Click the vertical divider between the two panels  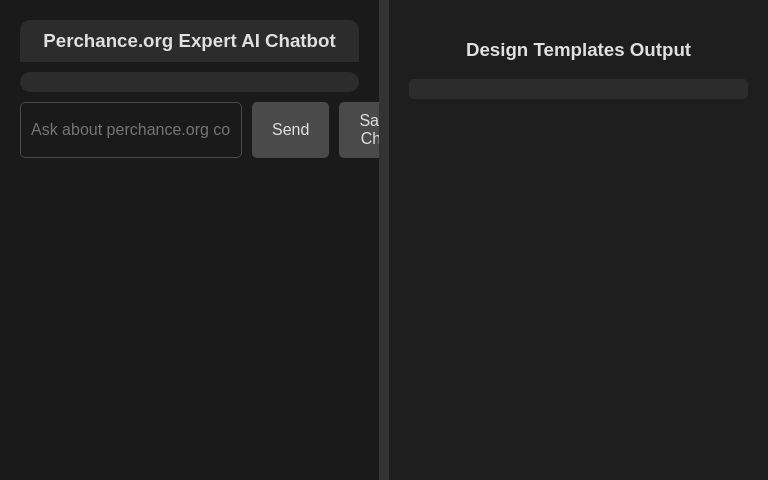click(384, 240)
